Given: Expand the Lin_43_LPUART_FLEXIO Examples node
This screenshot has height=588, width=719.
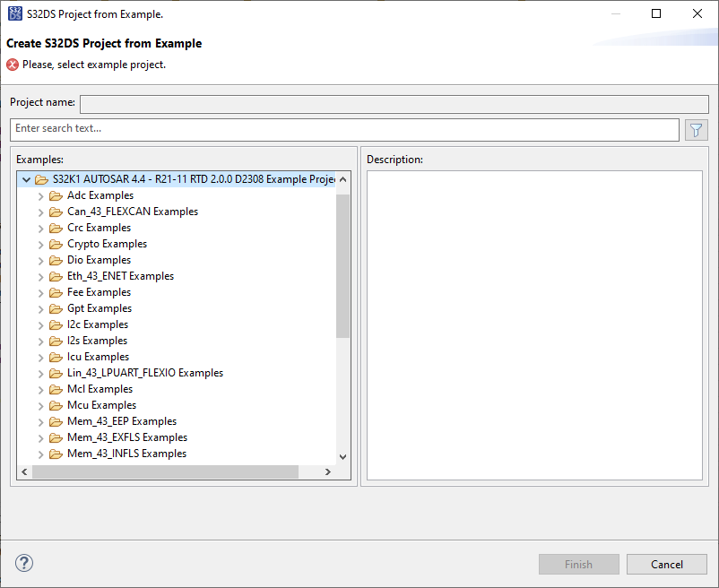Looking at the screenshot, I should (39, 372).
